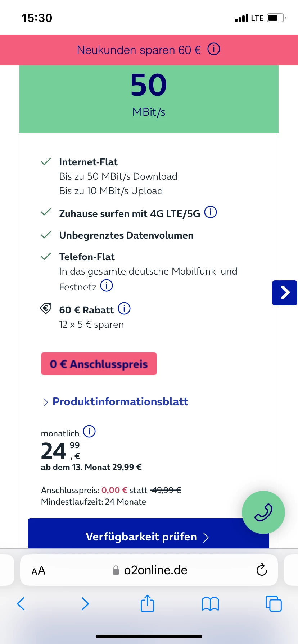The image size is (298, 644).
Task: Open the AA reader options menu
Action: [39, 570]
